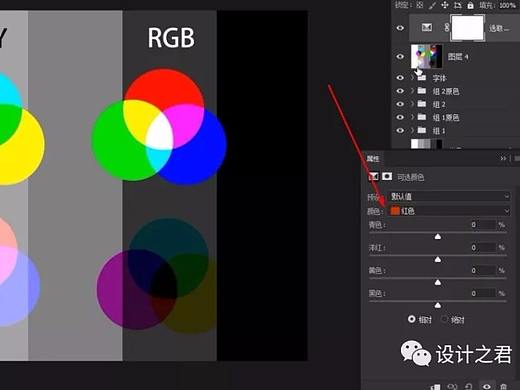Select the 组 2原色 group name
520x390 pixels.
coord(446,91)
